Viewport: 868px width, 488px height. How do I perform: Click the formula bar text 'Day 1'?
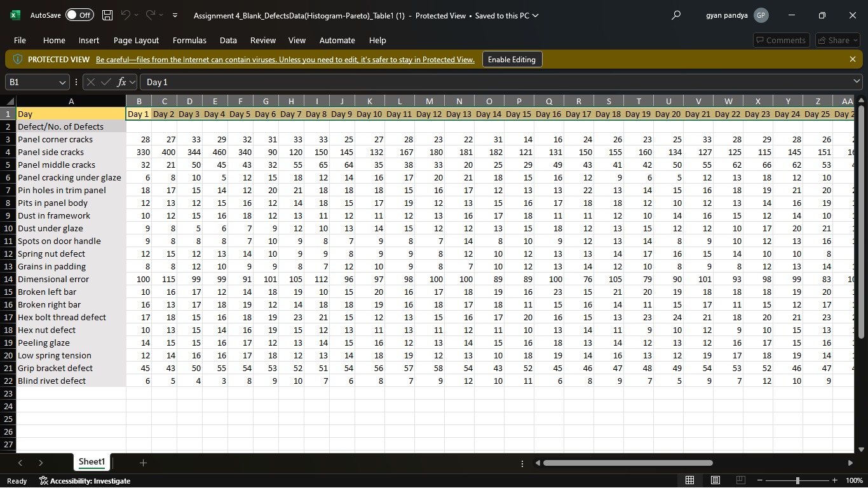click(x=157, y=82)
